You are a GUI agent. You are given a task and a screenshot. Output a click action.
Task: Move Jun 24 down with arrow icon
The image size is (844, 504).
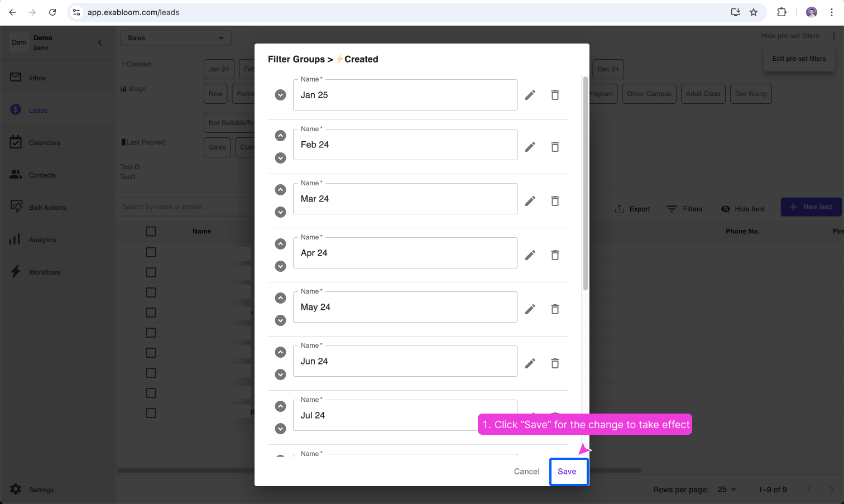pos(281,375)
